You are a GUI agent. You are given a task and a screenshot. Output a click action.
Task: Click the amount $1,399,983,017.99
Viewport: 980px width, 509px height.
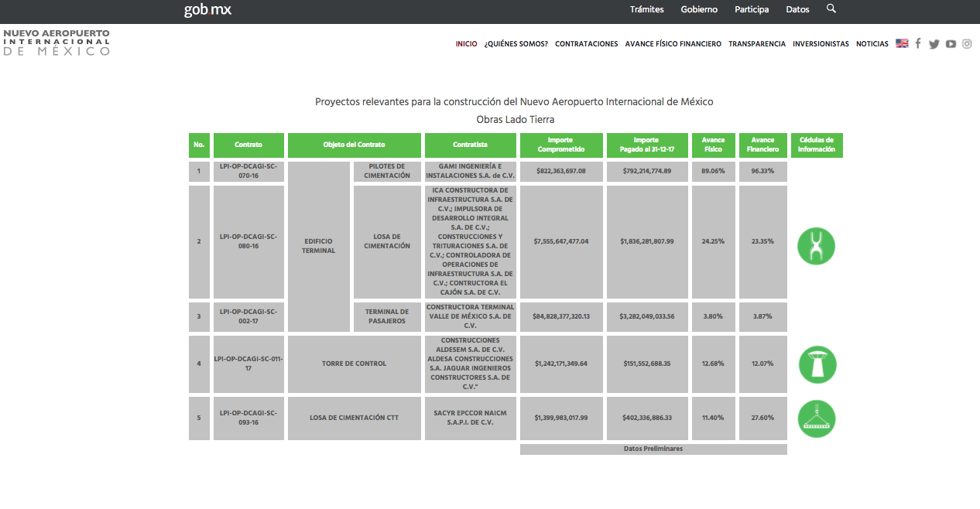pos(561,418)
